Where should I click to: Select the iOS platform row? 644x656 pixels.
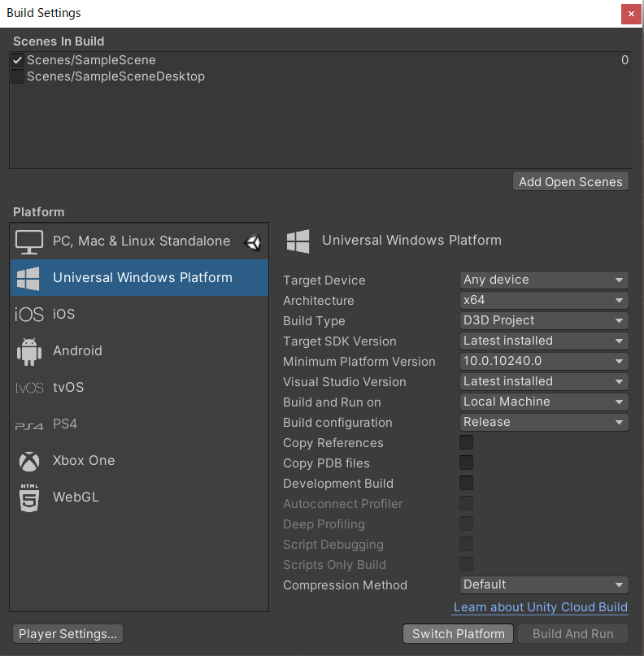click(x=139, y=315)
